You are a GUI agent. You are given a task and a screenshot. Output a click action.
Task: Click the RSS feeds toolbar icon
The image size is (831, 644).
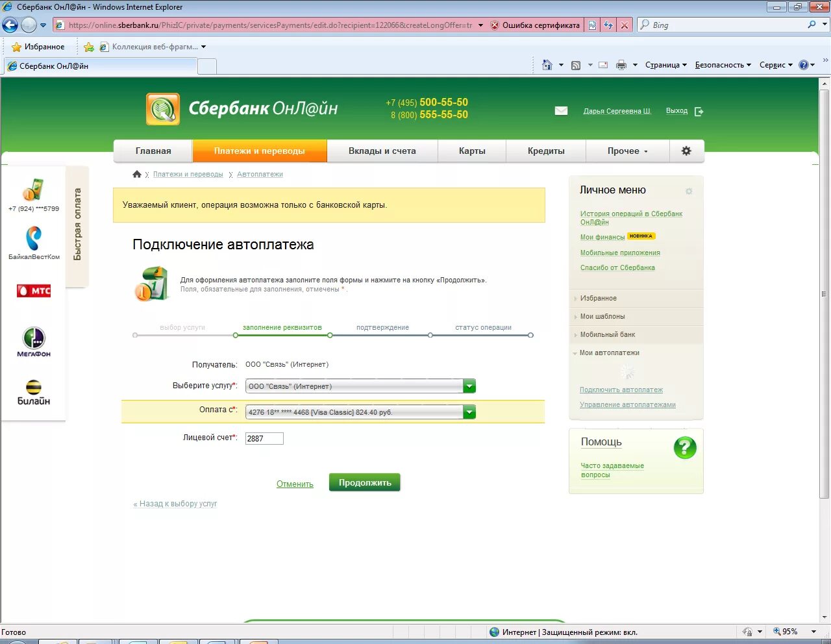coord(576,65)
